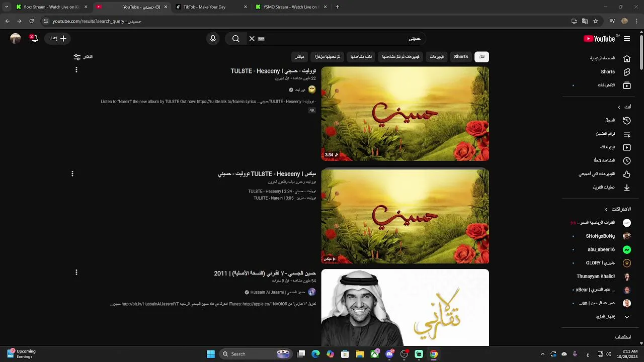Reload the page

click(31, 21)
